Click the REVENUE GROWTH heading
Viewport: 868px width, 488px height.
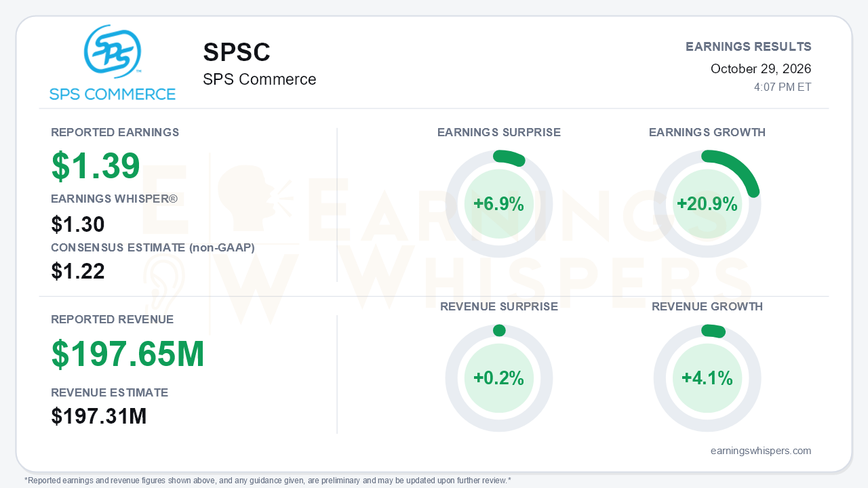click(x=707, y=306)
